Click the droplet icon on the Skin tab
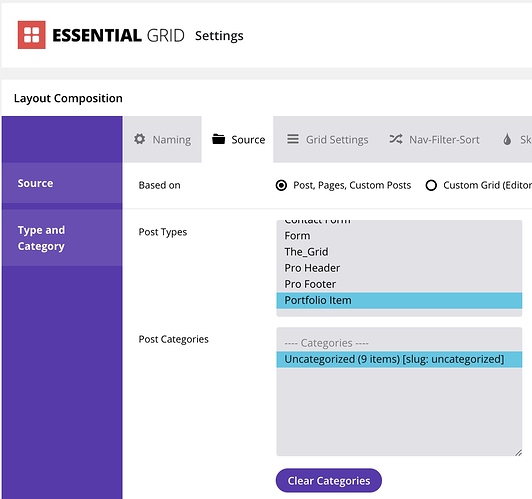This screenshot has height=499, width=532. 507,139
